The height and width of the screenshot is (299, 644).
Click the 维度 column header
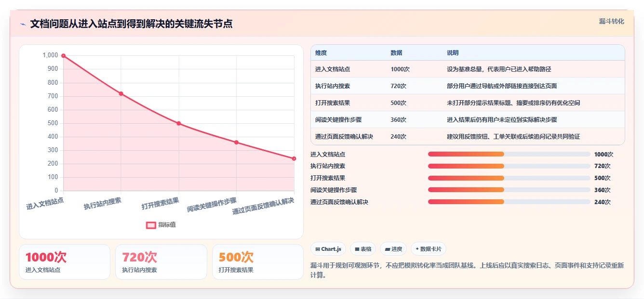point(321,53)
